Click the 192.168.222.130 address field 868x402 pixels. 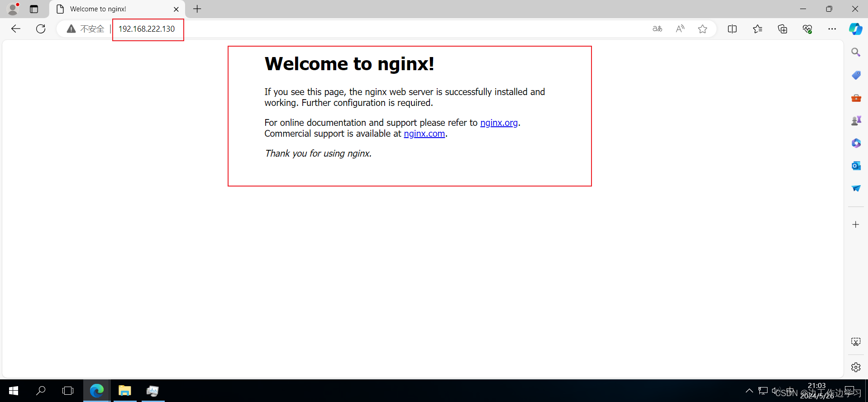point(147,29)
